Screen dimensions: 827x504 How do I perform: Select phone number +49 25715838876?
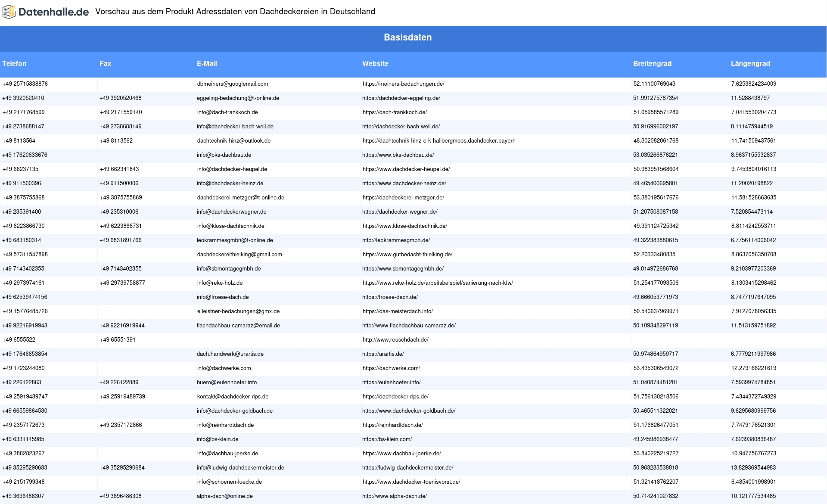point(25,84)
